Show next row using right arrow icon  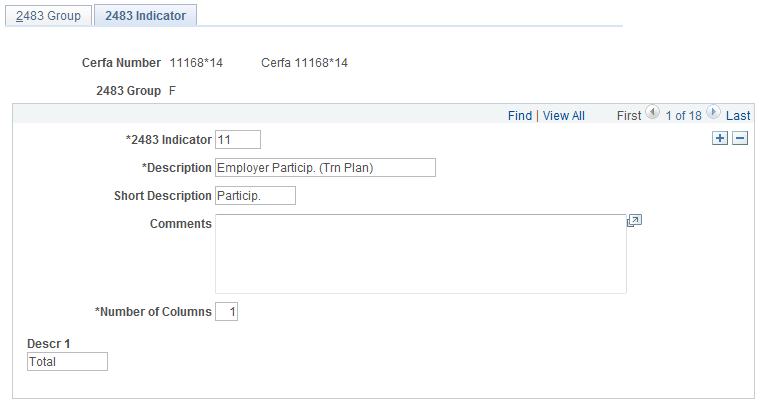coord(713,113)
